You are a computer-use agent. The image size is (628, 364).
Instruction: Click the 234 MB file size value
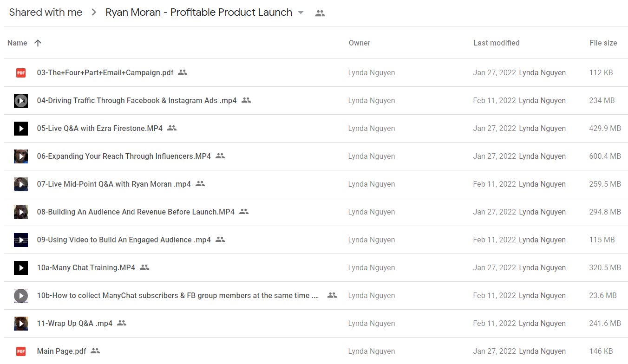tap(602, 100)
